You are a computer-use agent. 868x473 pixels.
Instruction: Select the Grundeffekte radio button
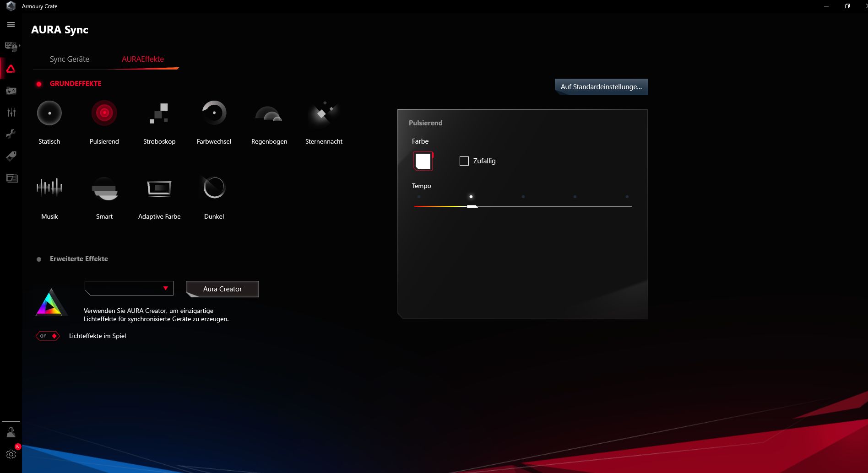[x=39, y=84]
